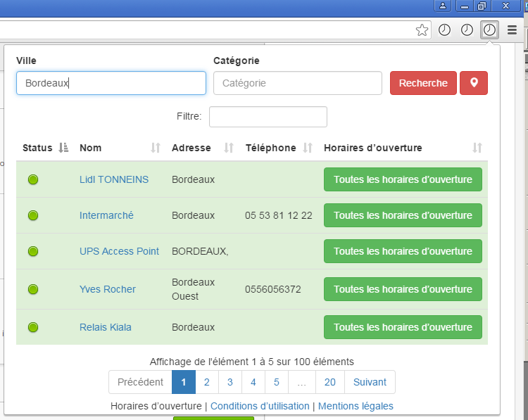Open the browser hamburger menu
This screenshot has height=420, width=528.
click(512, 30)
